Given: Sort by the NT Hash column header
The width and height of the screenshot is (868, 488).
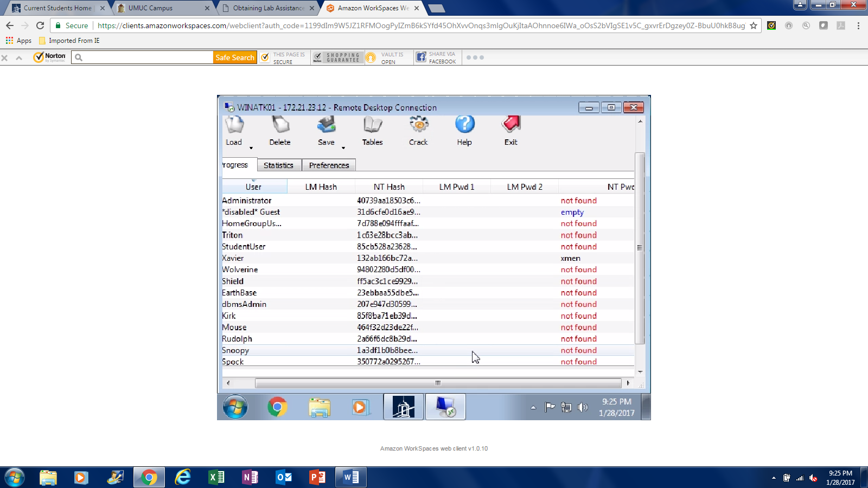Looking at the screenshot, I should click(389, 187).
